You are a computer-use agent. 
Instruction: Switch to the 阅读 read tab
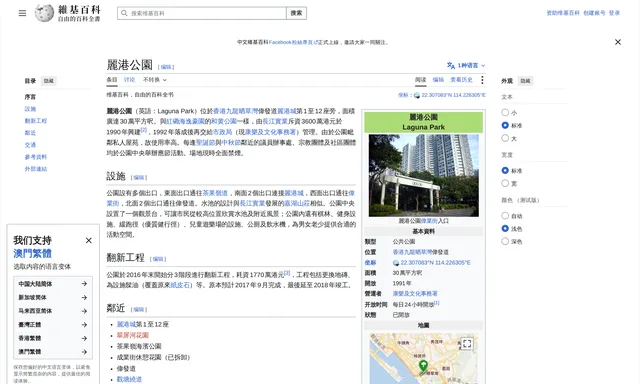click(x=420, y=80)
